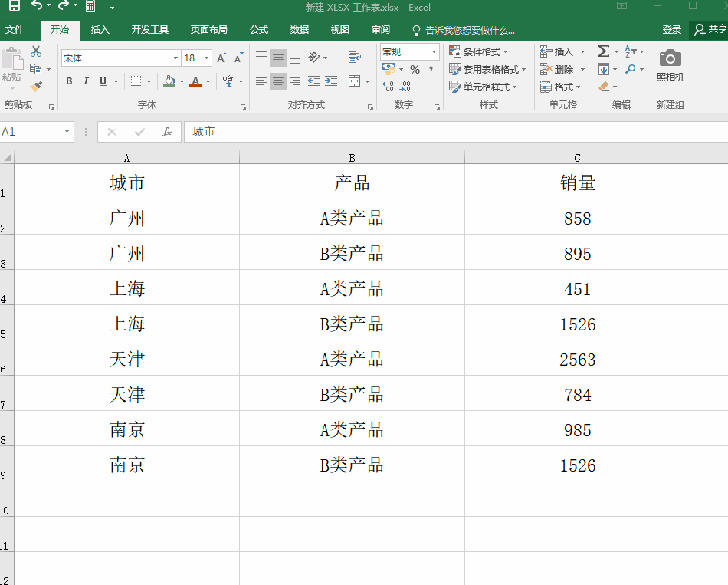Click the formula bar showing 城市

point(456,132)
